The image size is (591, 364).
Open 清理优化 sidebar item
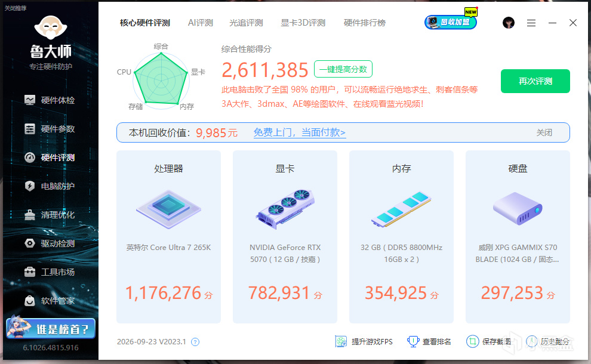[50, 215]
